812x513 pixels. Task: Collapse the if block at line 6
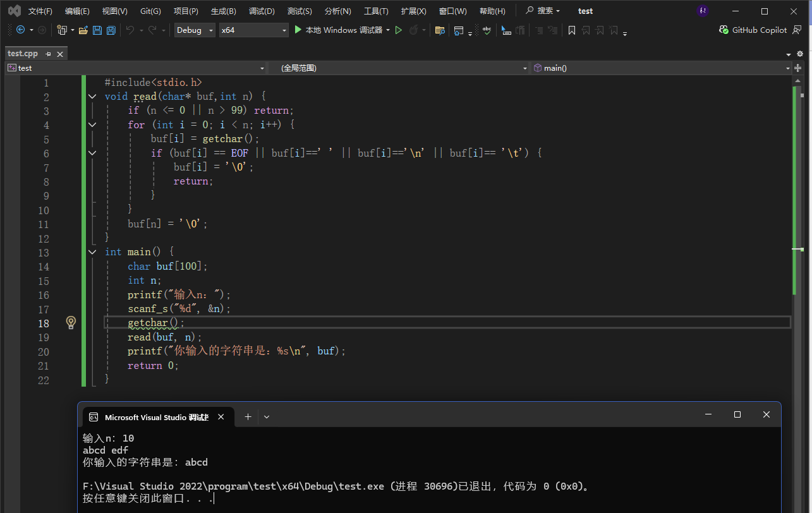pos(92,153)
